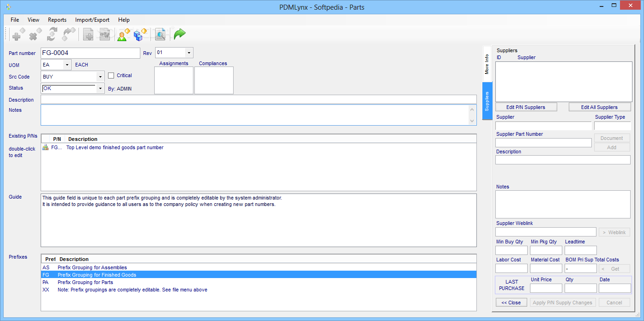This screenshot has width=644, height=321.
Task: Click the FG part icon in Existing P/Ns list
Action: coord(45,147)
